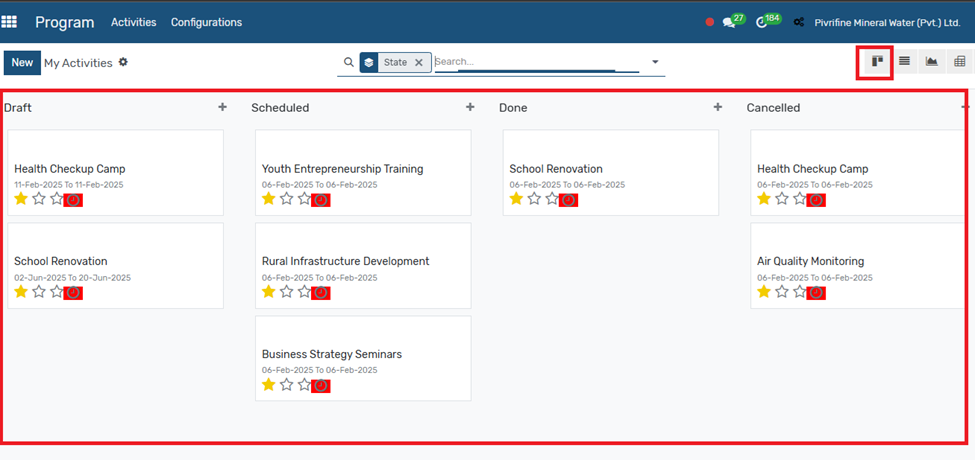Toggle first star on Health Checkup Camp draft card

coord(21,199)
